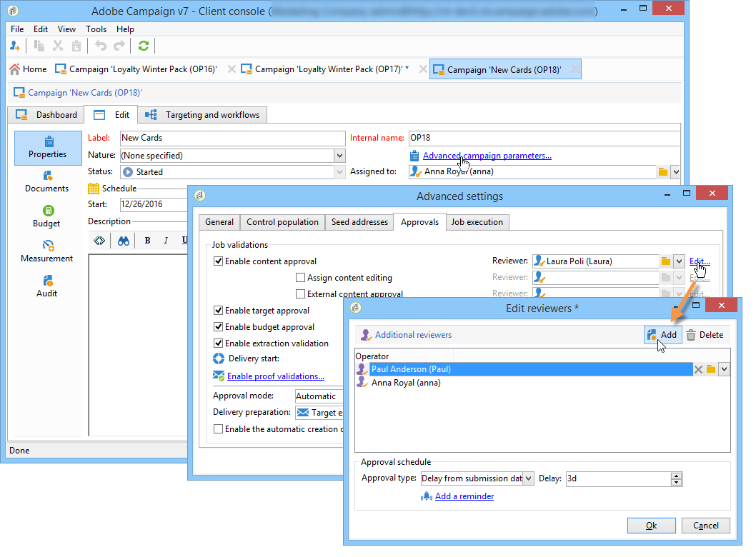Screen dimensions: 756x557
Task: Open the Delivery preparation dropdown
Action: tap(319, 413)
